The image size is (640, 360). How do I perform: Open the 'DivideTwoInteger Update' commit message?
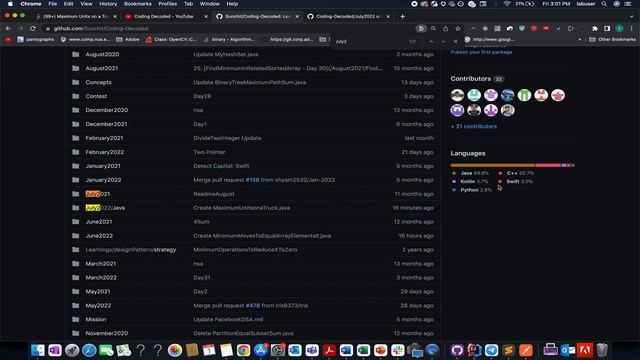point(227,138)
